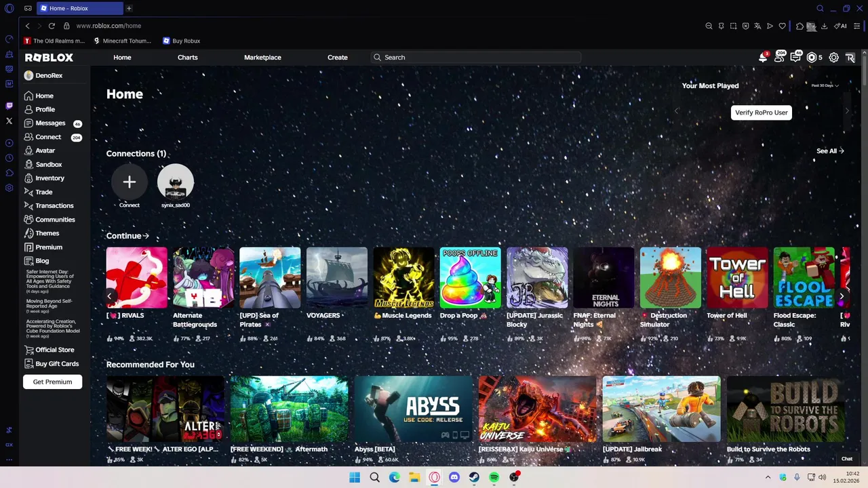
Task: Add page to bookmarks with heart icon
Action: point(782,26)
